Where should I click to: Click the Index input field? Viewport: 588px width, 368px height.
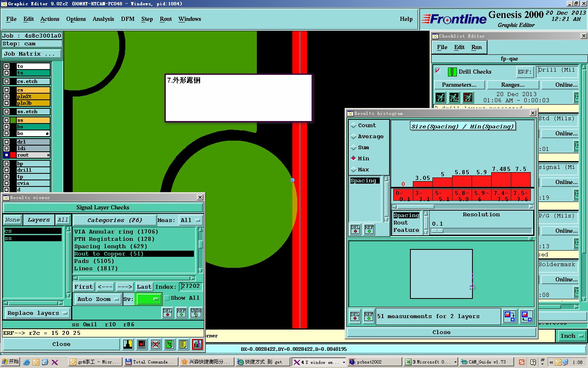pos(191,287)
